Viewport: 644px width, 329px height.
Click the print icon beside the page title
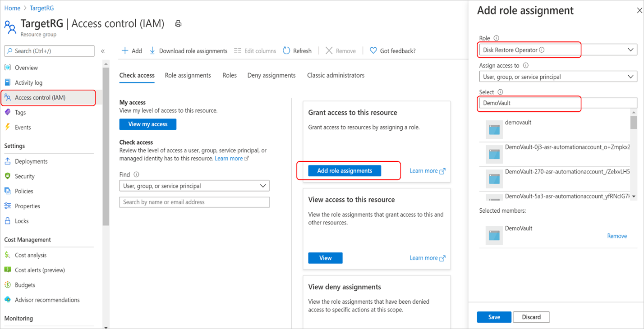178,23
